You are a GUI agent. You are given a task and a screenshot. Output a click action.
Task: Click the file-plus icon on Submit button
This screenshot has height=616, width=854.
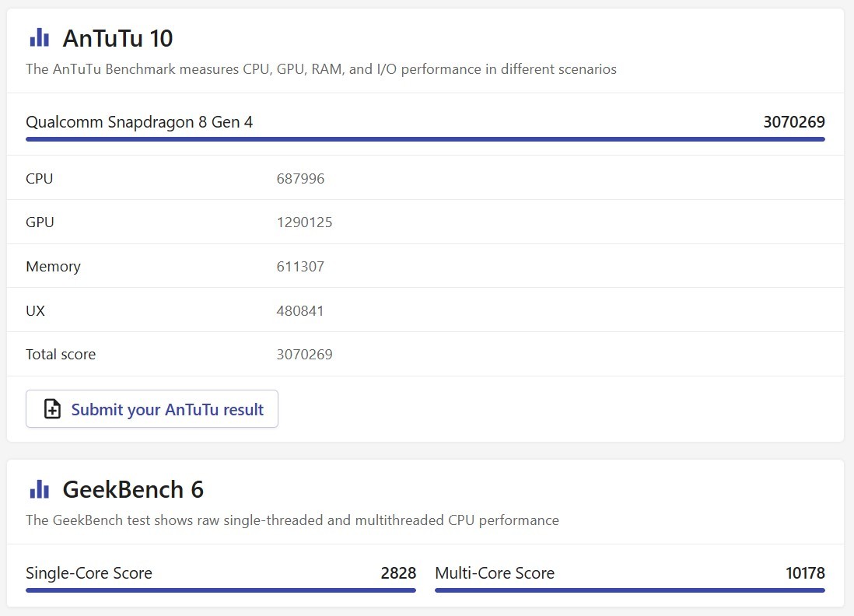pos(52,409)
